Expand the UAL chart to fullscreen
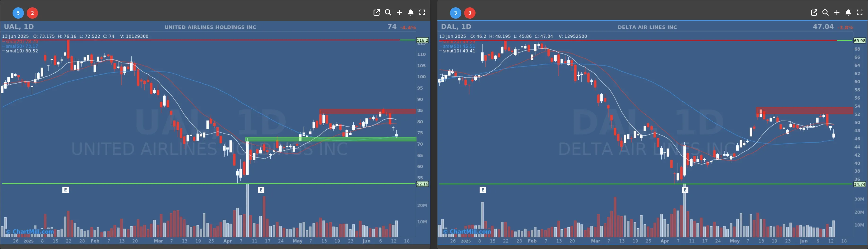The image size is (868, 249). [422, 13]
